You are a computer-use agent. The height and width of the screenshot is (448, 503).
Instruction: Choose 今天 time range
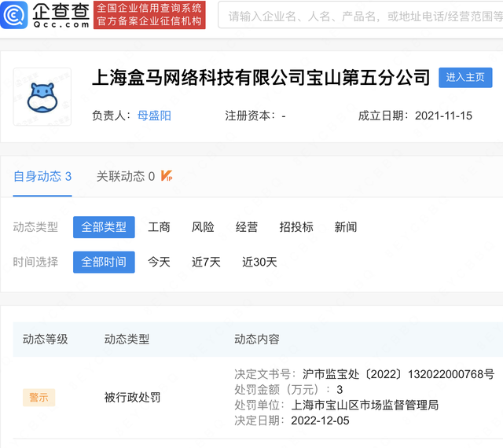point(159,263)
